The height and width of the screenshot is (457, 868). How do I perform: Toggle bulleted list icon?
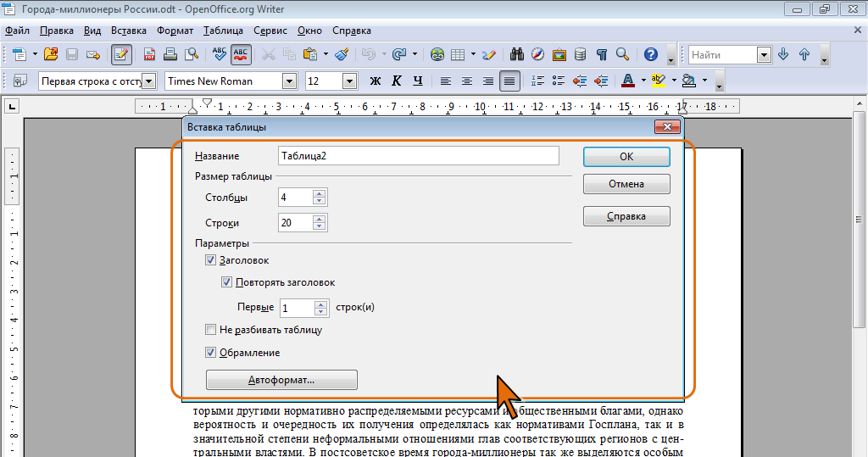pyautogui.click(x=559, y=81)
